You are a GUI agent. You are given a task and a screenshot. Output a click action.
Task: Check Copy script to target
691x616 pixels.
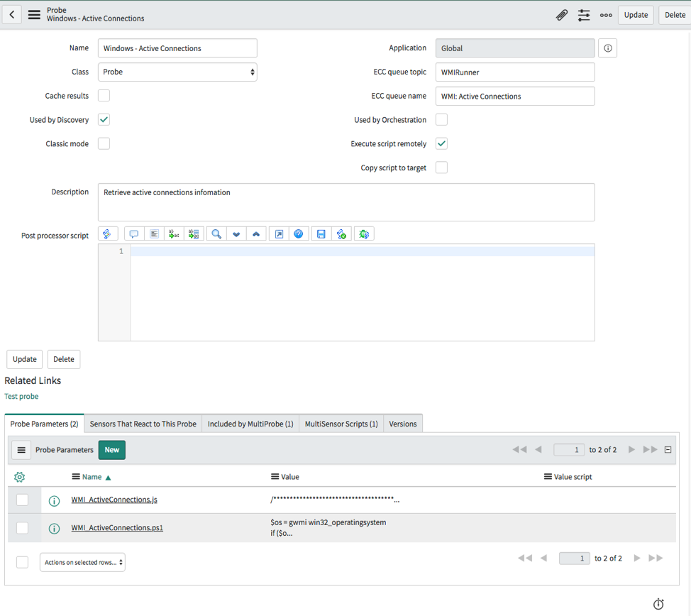click(x=441, y=167)
